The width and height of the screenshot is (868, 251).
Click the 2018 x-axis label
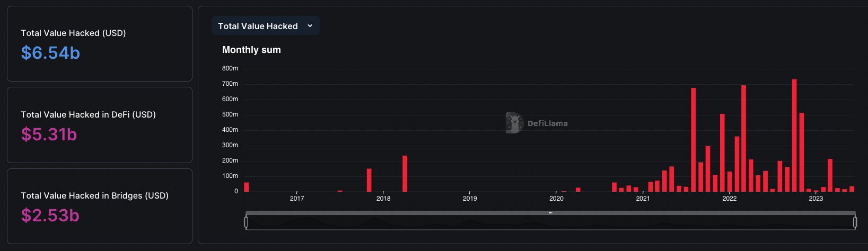click(x=383, y=199)
